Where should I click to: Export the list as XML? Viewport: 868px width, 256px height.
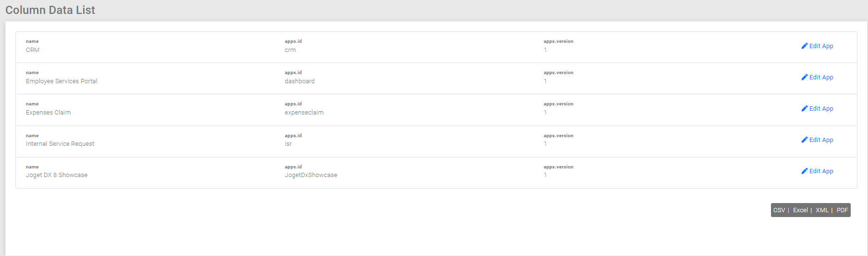[822, 210]
